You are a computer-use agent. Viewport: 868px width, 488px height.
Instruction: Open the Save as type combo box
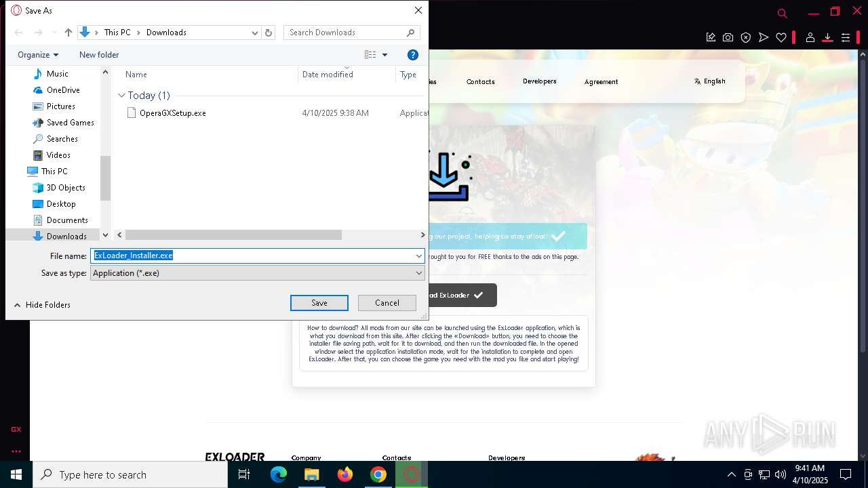tap(258, 273)
